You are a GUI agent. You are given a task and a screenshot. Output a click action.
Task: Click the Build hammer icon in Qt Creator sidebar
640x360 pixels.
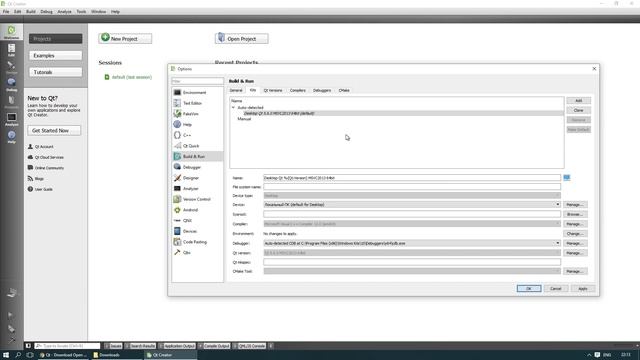pos(11,339)
